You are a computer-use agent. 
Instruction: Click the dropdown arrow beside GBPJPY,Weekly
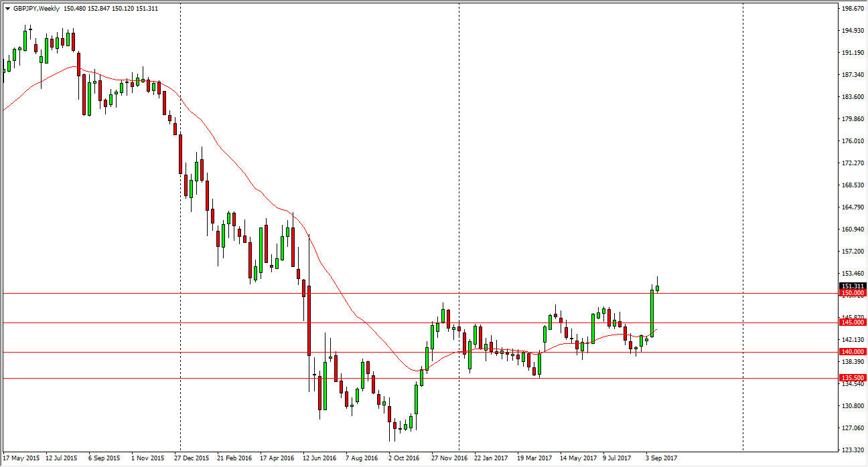point(7,9)
